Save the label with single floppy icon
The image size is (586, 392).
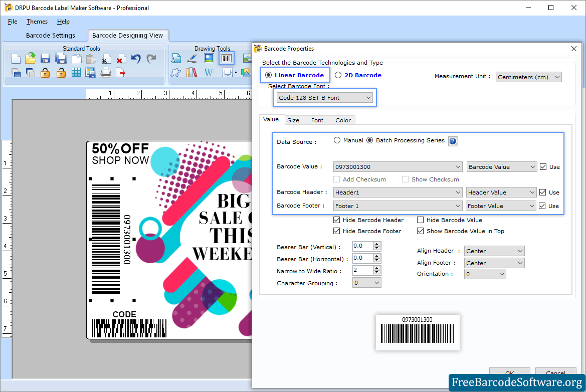point(45,59)
